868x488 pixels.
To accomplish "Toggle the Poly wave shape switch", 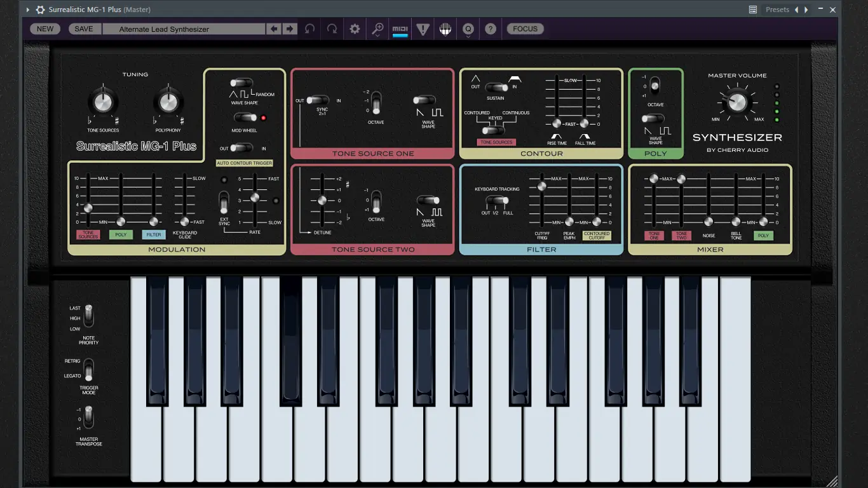I will pos(653,119).
